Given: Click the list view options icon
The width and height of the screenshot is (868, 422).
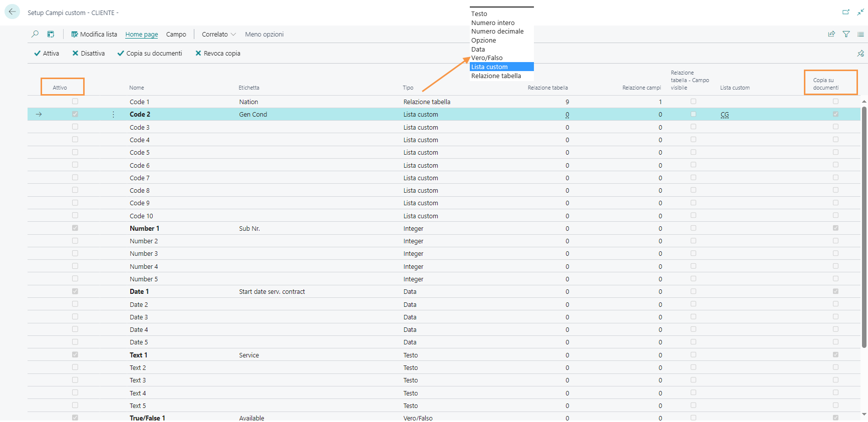Looking at the screenshot, I should tap(860, 34).
